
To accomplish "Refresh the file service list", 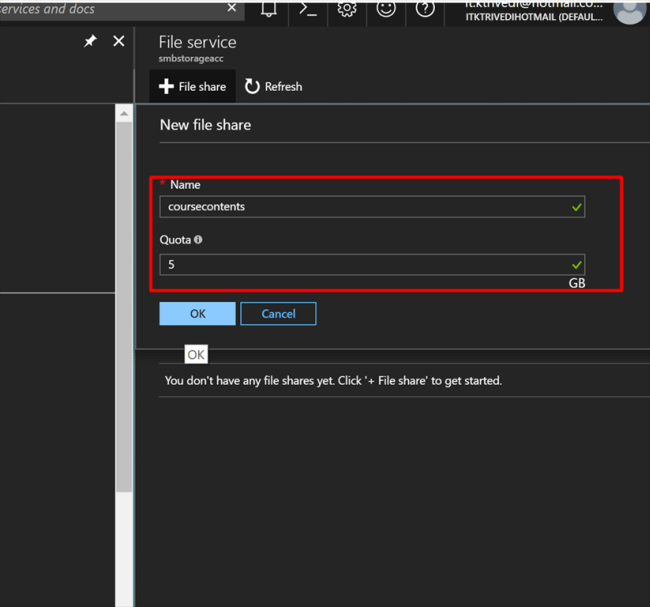I will [x=274, y=86].
